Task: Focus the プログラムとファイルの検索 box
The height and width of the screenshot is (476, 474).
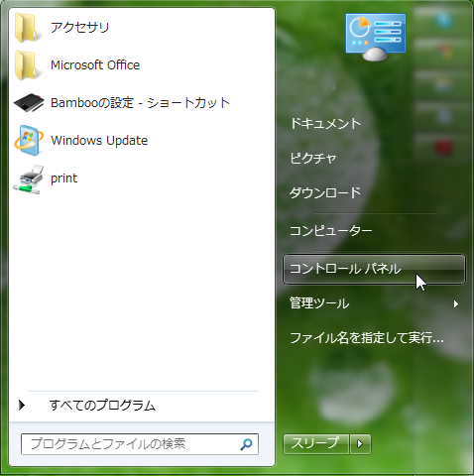Action: coord(140,444)
